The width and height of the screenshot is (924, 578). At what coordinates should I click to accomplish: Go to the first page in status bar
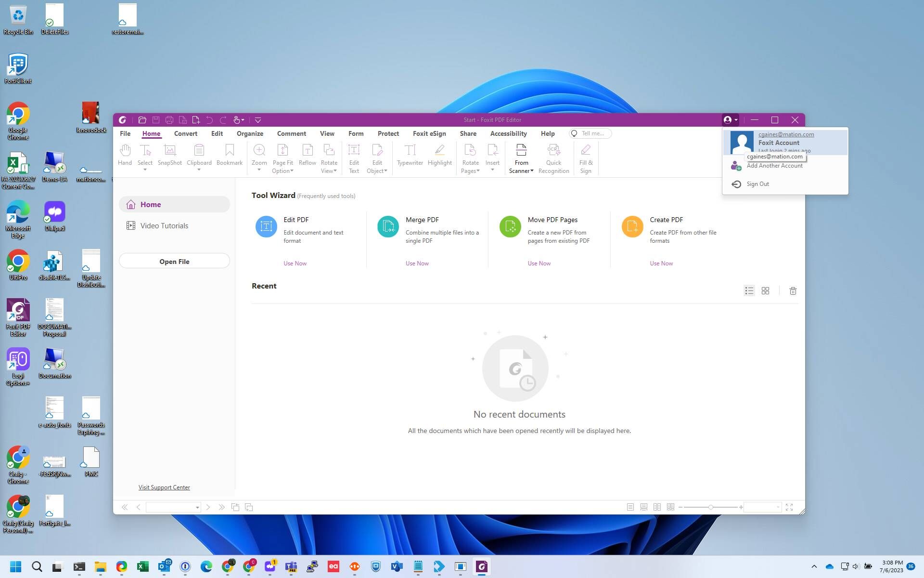125,507
